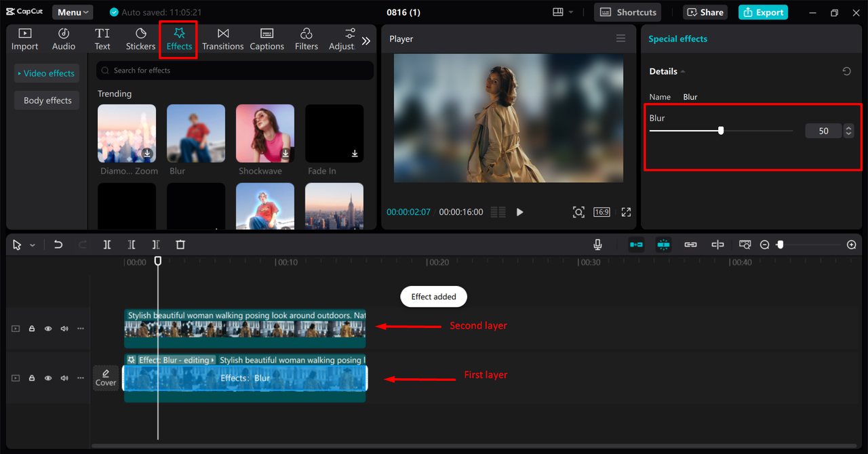Click the Export button
Viewport: 868px width, 454px height.
click(x=763, y=12)
